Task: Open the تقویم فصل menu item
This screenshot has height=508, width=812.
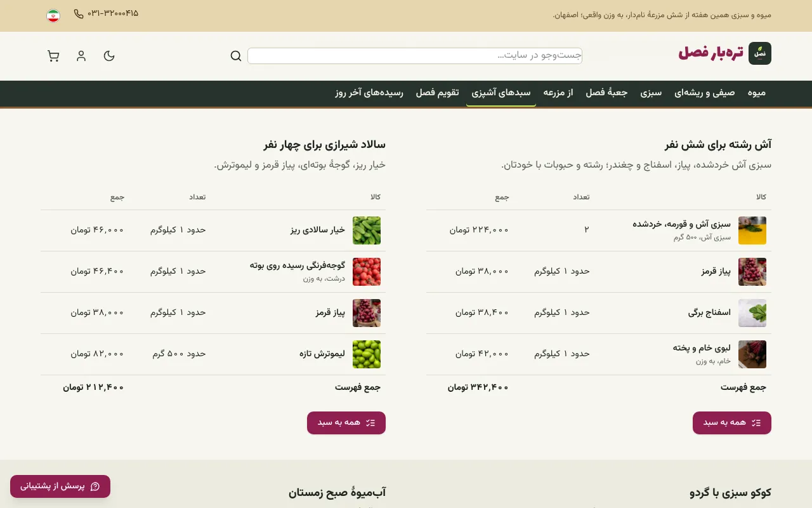Action: 438,93
